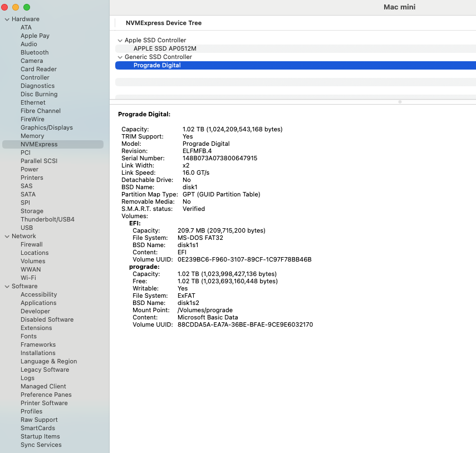Collapse the Network category chevron
Image resolution: width=476 pixels, height=453 pixels.
click(x=7, y=237)
